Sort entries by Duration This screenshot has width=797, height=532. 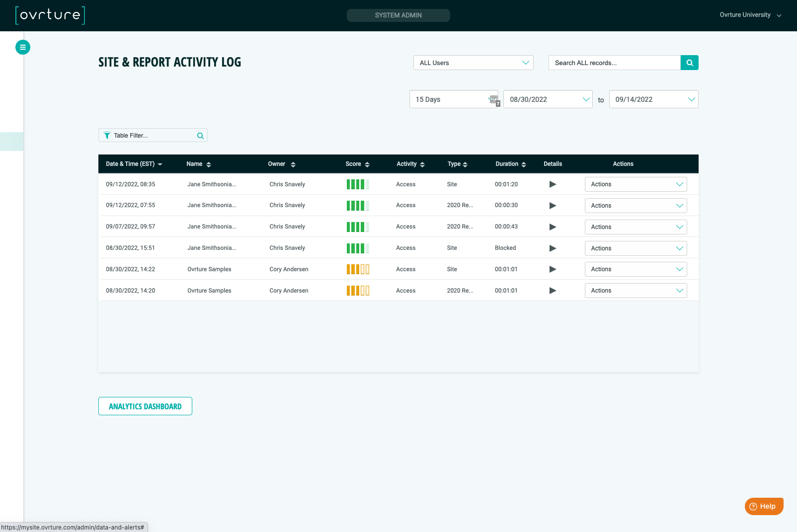click(x=523, y=164)
